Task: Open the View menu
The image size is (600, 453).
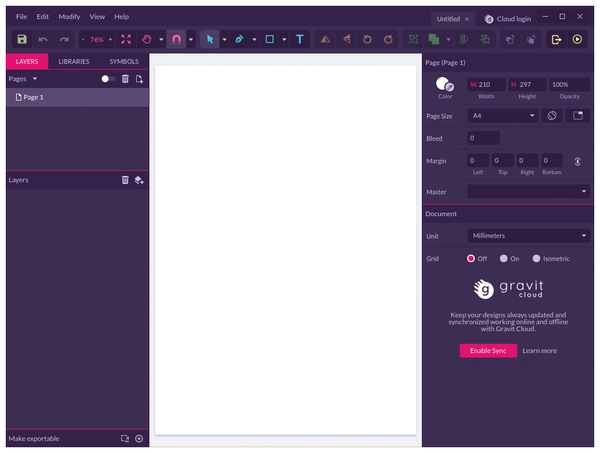Action: (x=97, y=16)
